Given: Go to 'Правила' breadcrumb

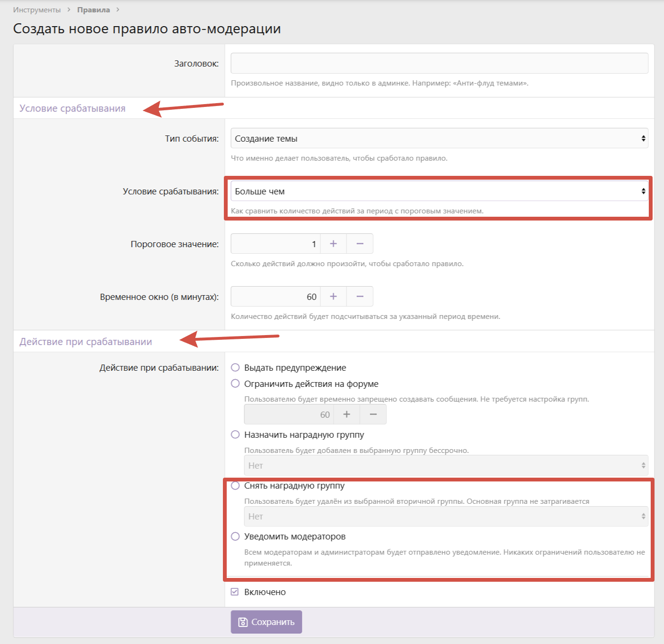Looking at the screenshot, I should (94, 10).
